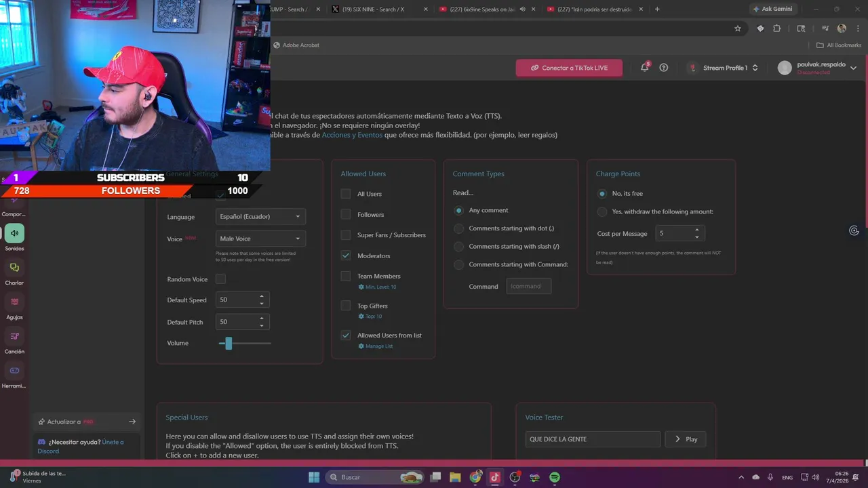868x488 pixels.
Task: Open the browser Extensions puzzle icon
Action: tap(777, 28)
